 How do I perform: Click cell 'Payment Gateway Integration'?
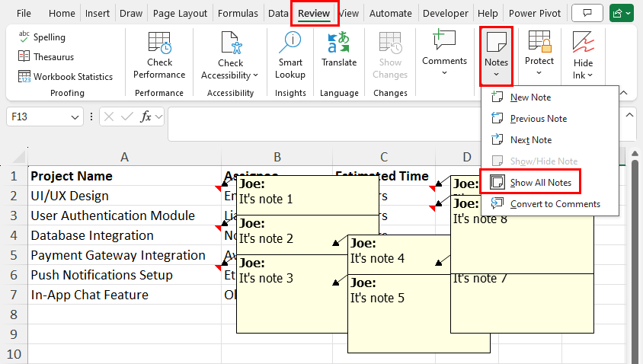click(125, 255)
